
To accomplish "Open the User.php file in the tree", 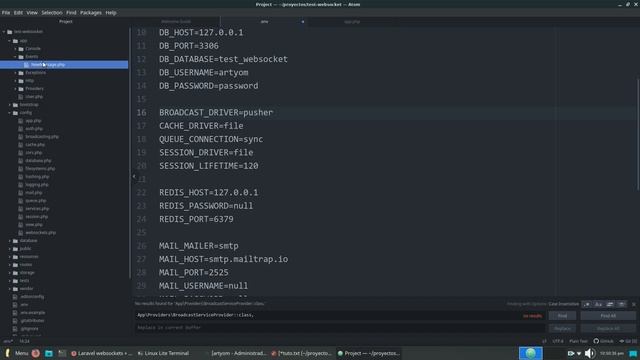I will pos(34,97).
